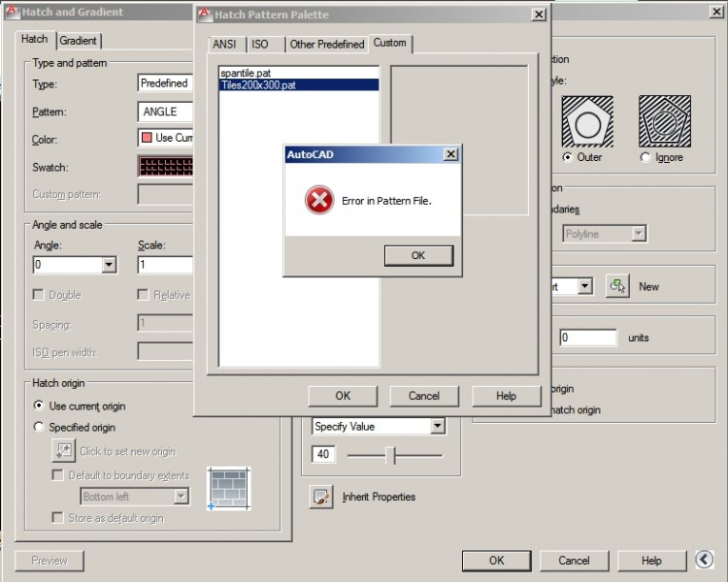Enable Store as default origin
Viewport: 728px width, 582px height.
pos(58,517)
